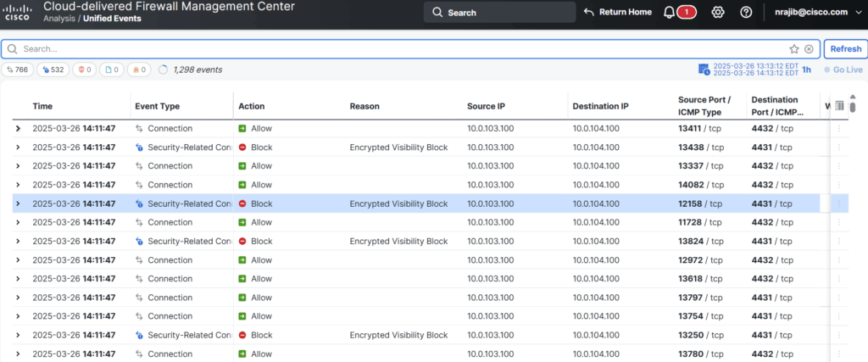Viewport: 868px width, 362px height.
Task: Go to Analysis breadcrumb
Action: click(x=58, y=19)
